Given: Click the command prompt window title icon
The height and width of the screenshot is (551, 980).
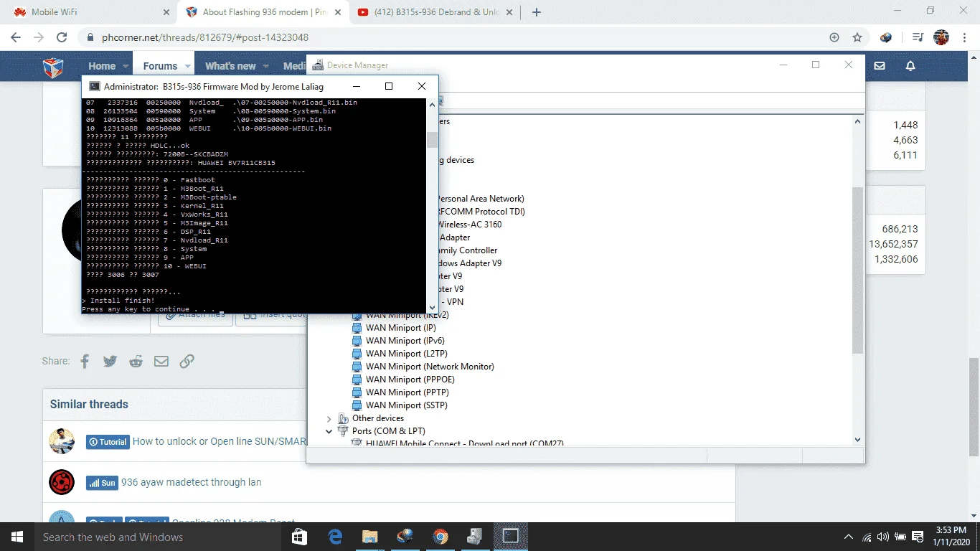Looking at the screenshot, I should [94, 86].
